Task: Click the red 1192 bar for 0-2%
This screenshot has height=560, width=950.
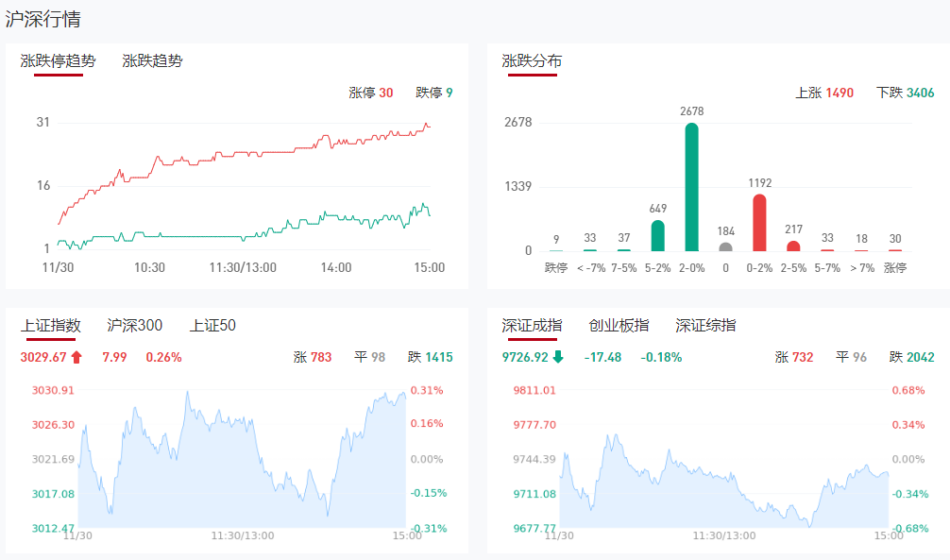Action: (759, 223)
